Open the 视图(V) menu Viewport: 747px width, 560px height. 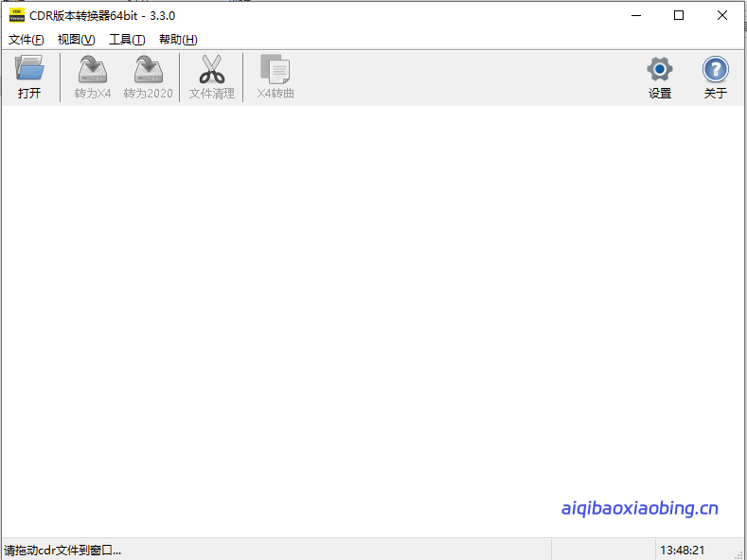click(77, 40)
